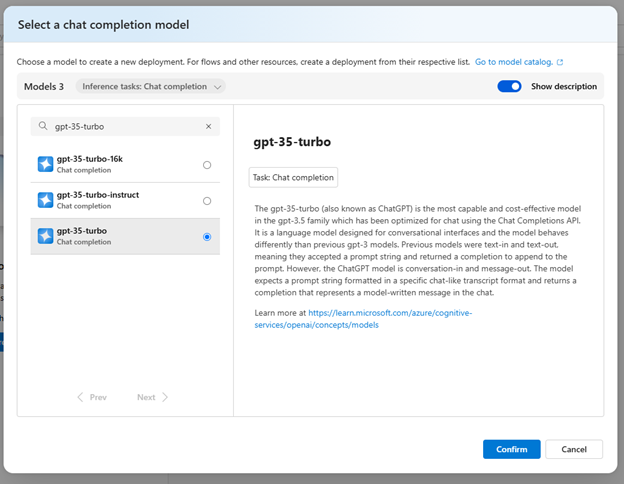624x484 pixels.
Task: Click the external link icon beside model catalog
Action: [560, 61]
